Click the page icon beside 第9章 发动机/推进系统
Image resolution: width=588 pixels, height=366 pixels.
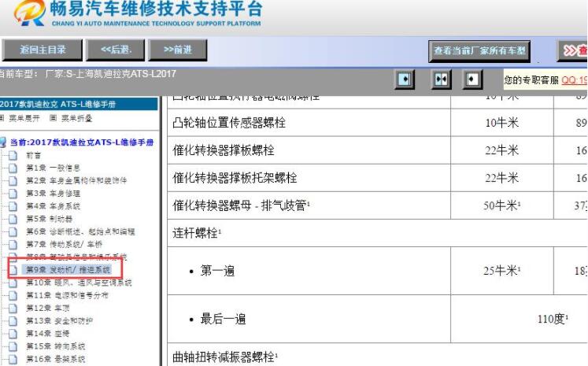point(13,270)
